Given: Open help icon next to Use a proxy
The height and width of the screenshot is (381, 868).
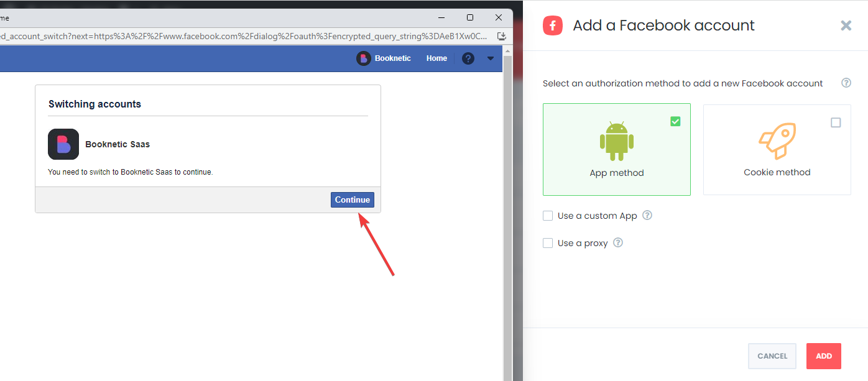Looking at the screenshot, I should click(618, 242).
